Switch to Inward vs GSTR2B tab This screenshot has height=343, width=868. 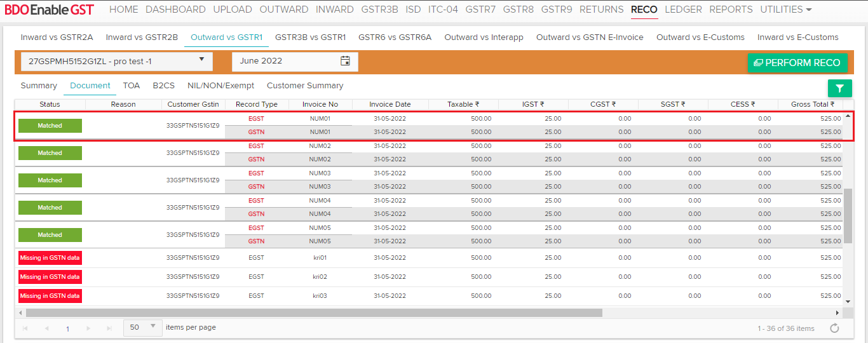pyautogui.click(x=142, y=37)
